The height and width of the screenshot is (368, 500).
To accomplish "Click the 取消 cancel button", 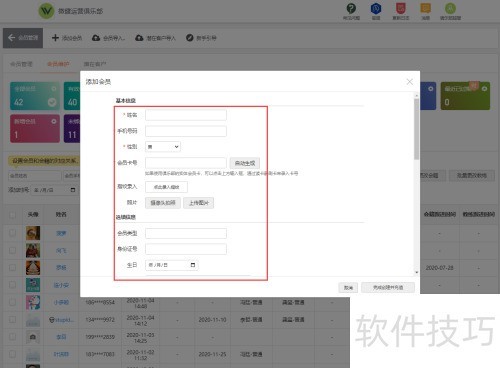I will click(x=348, y=287).
